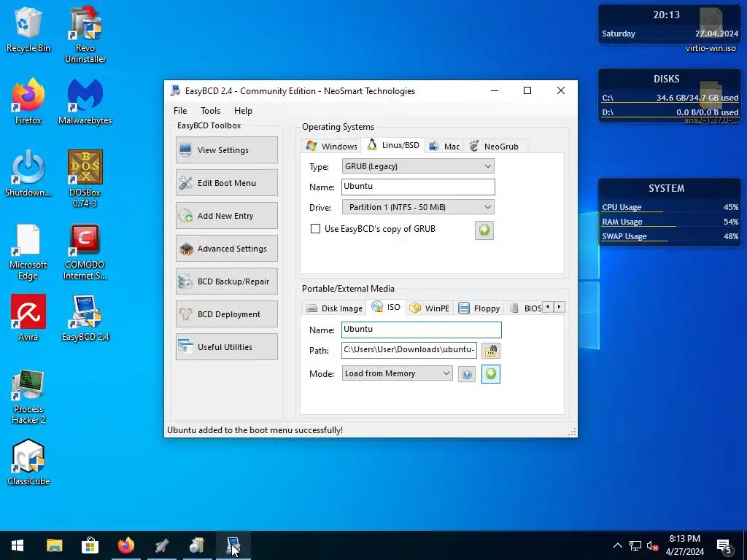The height and width of the screenshot is (560, 747).
Task: Click the EasyBCD taskbar button
Action: tap(233, 545)
